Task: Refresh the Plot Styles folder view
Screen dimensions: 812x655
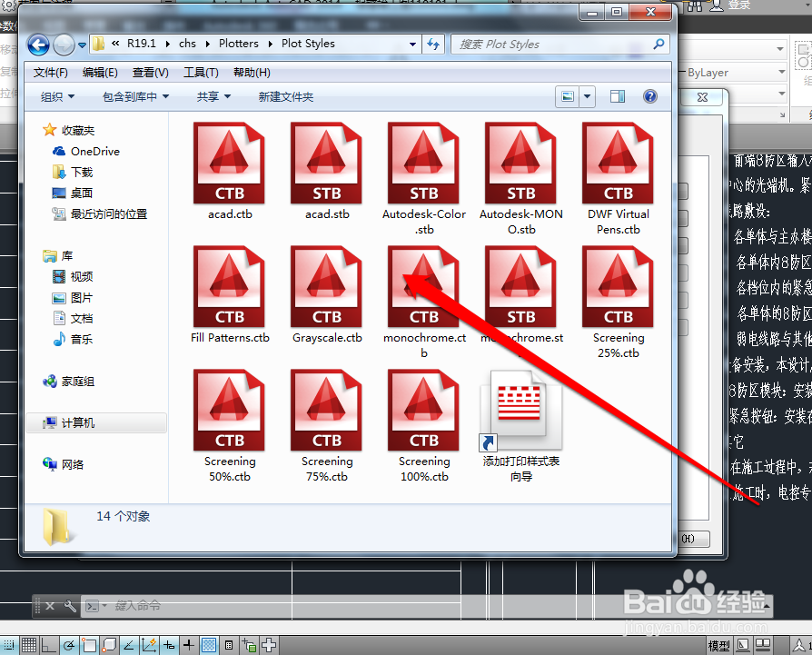Action: tap(433, 44)
